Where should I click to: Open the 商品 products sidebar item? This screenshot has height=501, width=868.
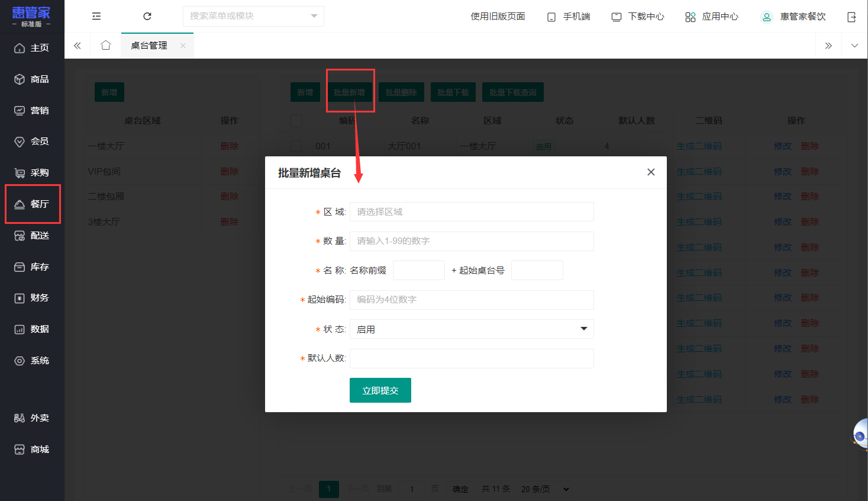(32, 79)
